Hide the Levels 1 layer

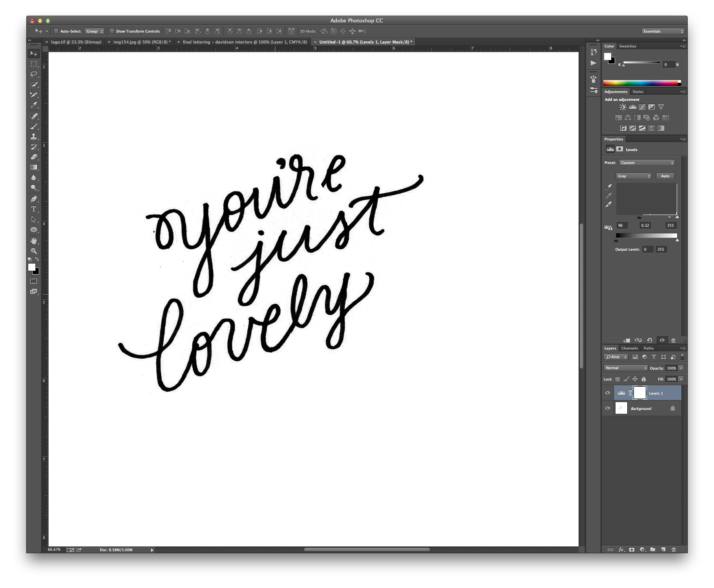607,393
